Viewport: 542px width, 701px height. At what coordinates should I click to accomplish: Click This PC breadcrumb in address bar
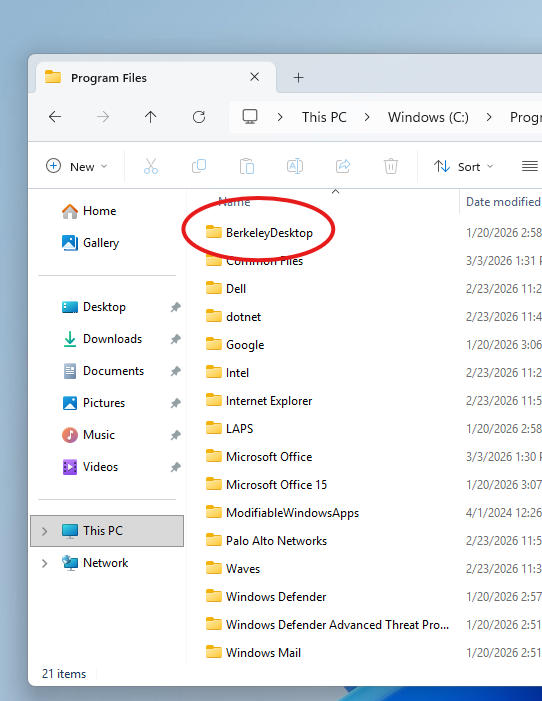[324, 117]
